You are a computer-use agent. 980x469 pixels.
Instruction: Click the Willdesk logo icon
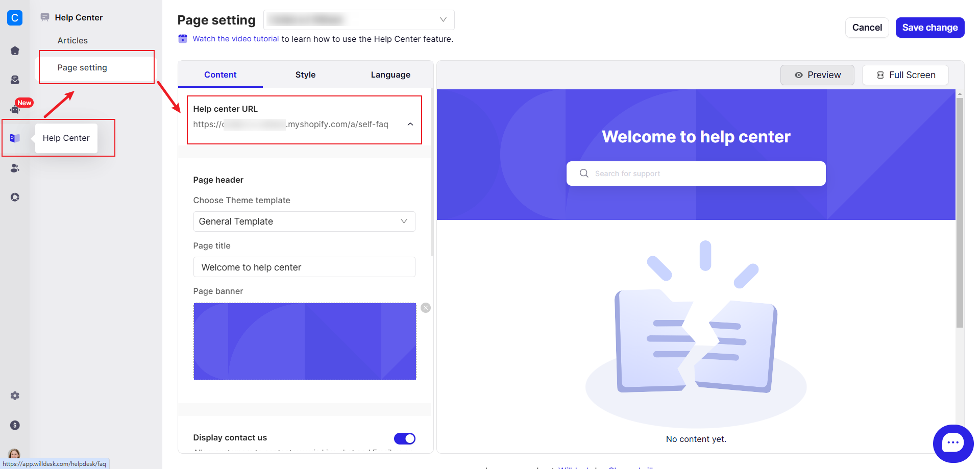tap(15, 18)
